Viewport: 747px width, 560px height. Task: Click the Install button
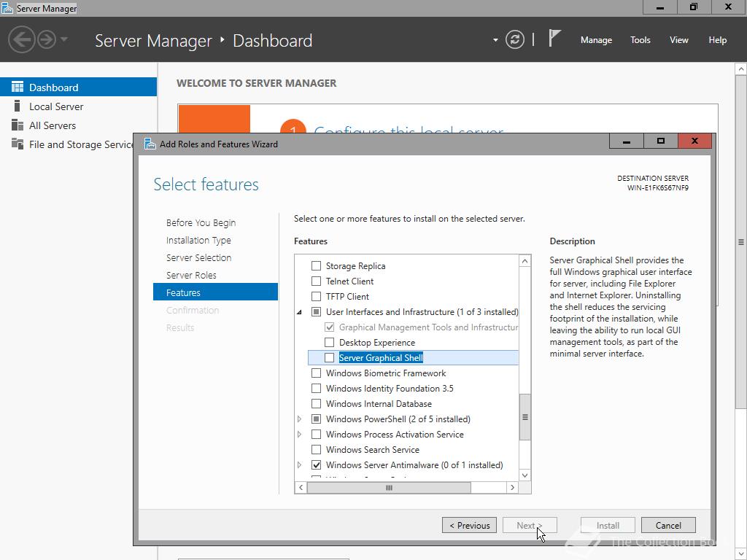coord(608,525)
